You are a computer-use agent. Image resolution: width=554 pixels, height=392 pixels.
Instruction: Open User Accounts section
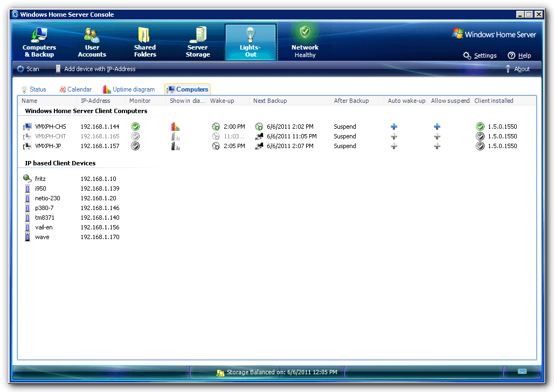[92, 42]
